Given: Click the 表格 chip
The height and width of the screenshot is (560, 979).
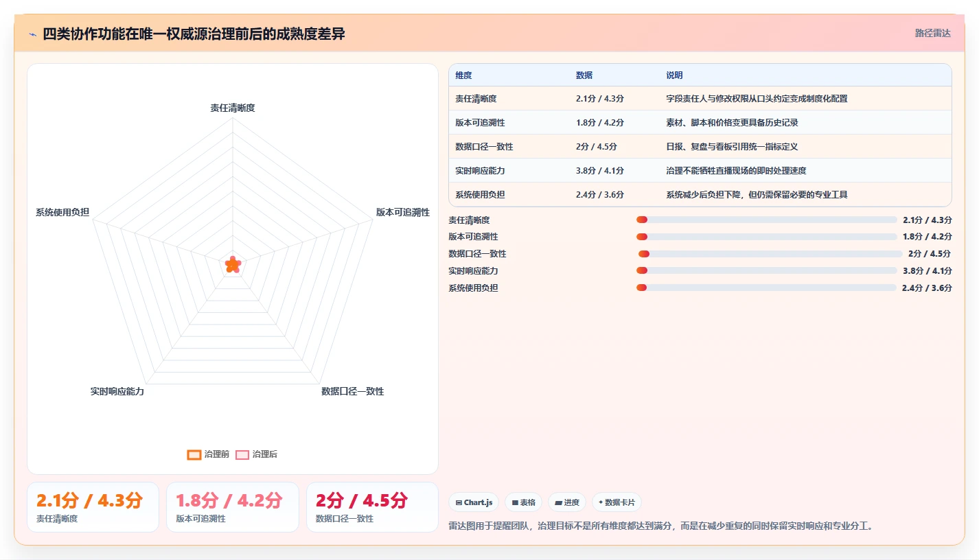Looking at the screenshot, I should (x=523, y=502).
